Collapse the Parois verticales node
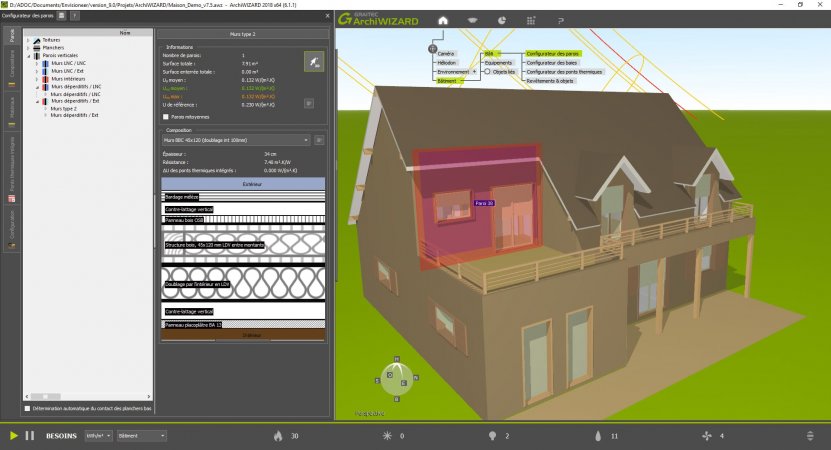Screen dimensions: 831x450 [29, 56]
